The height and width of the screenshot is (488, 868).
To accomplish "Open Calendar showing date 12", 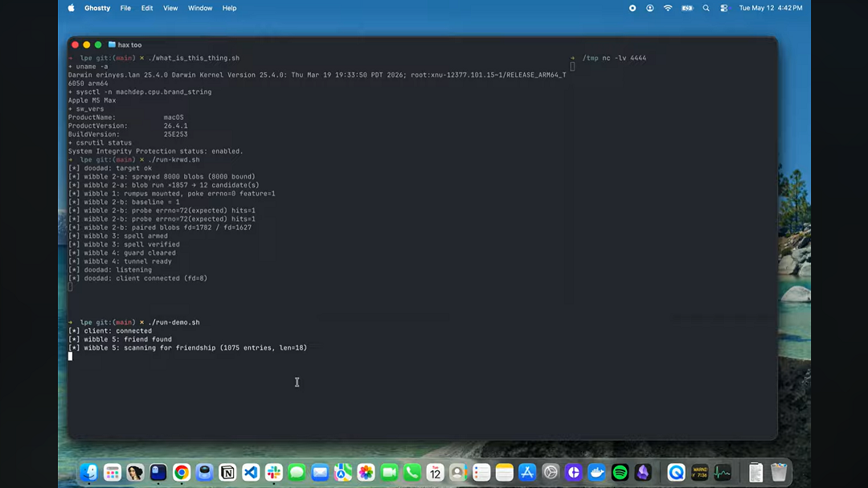I will pyautogui.click(x=435, y=473).
